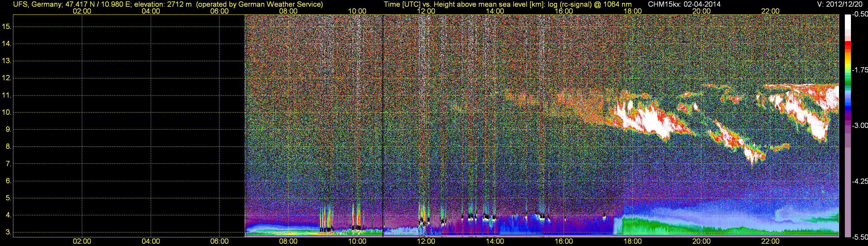868x246 pixels.
Task: Click the green band on the color scale
Action: pos(847,81)
